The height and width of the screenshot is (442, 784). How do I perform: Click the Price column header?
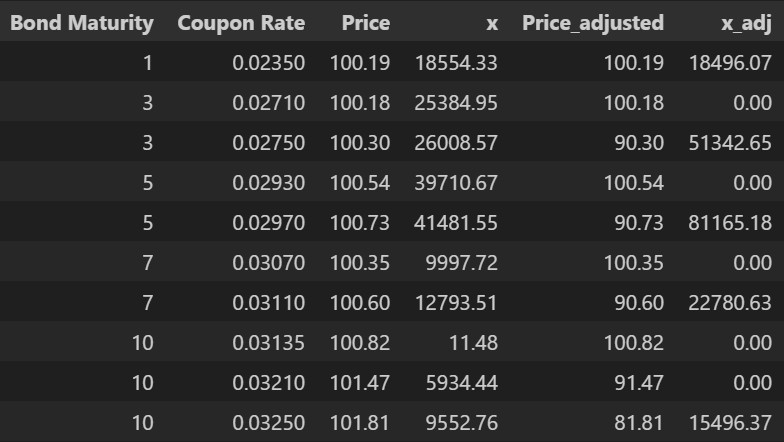pyautogui.click(x=365, y=22)
